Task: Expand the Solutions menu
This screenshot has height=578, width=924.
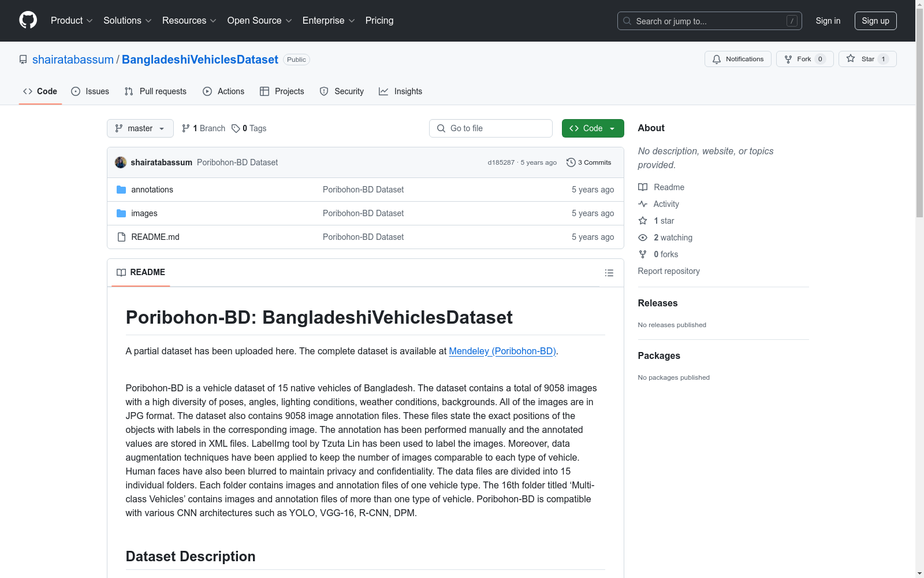Action: point(128,20)
